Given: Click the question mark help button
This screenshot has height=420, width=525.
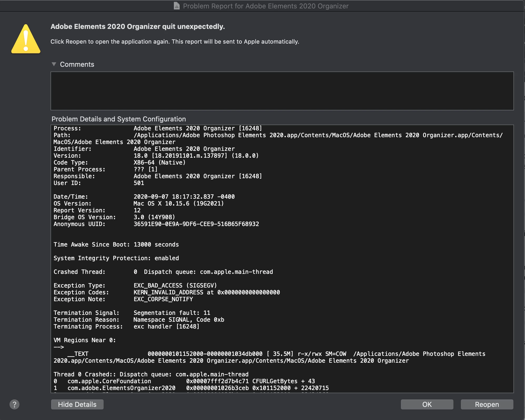Looking at the screenshot, I should coord(14,404).
